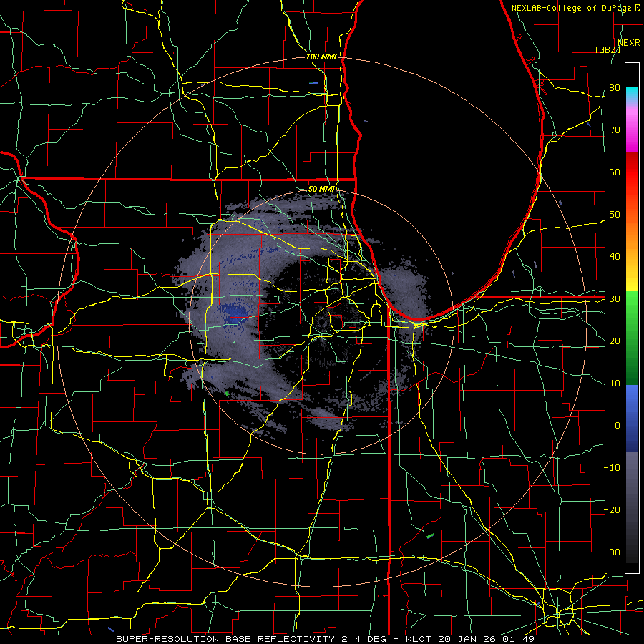Screen dimensions: 644x644
Task: Click the -20 value on the dBZ scale
Action: tap(612, 509)
